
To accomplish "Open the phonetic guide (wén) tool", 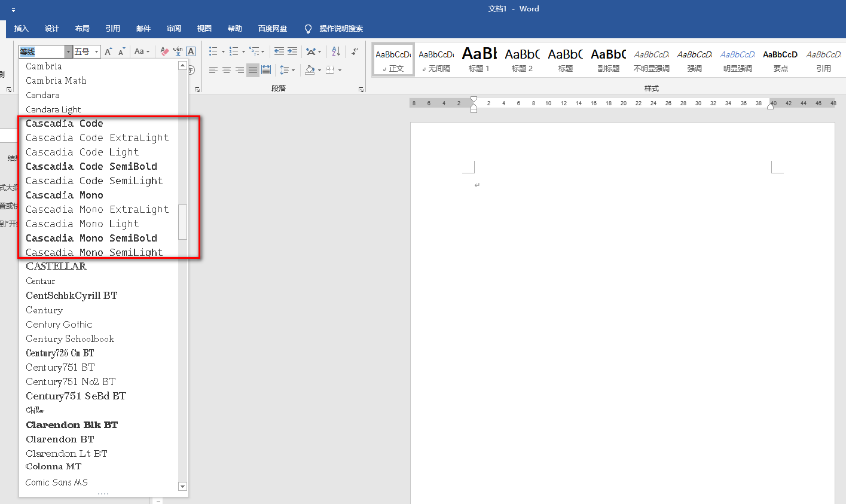I will 178,51.
